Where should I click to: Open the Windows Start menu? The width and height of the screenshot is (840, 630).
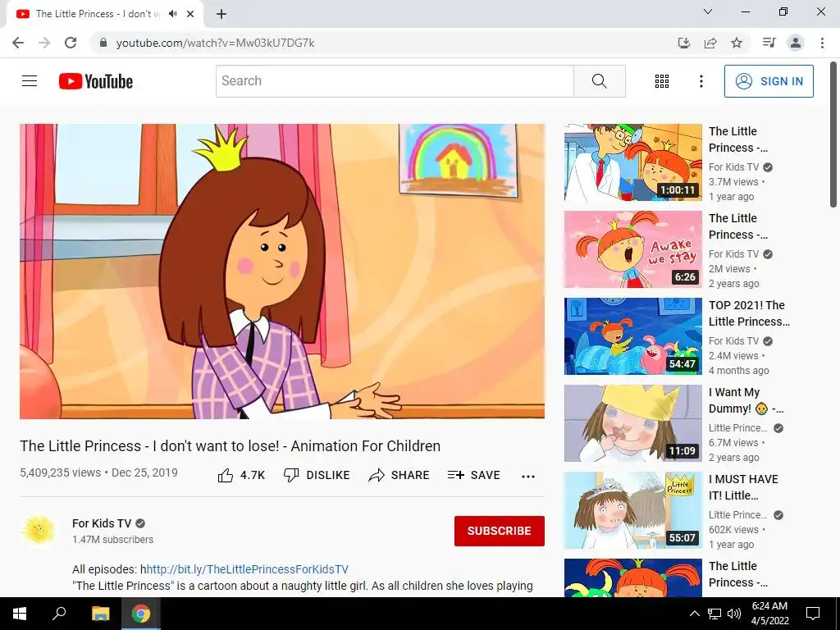pyautogui.click(x=20, y=614)
